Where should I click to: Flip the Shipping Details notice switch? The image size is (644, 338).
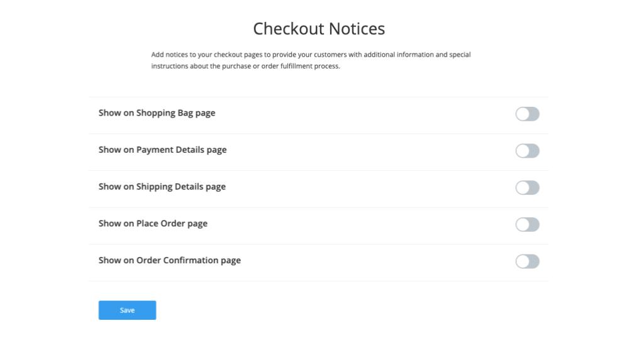[x=527, y=188]
